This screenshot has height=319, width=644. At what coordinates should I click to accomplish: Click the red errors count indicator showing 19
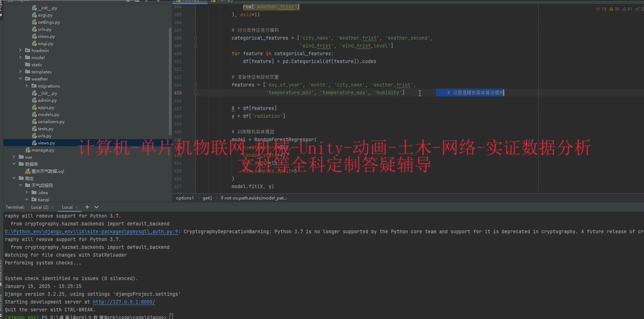(601, 9)
